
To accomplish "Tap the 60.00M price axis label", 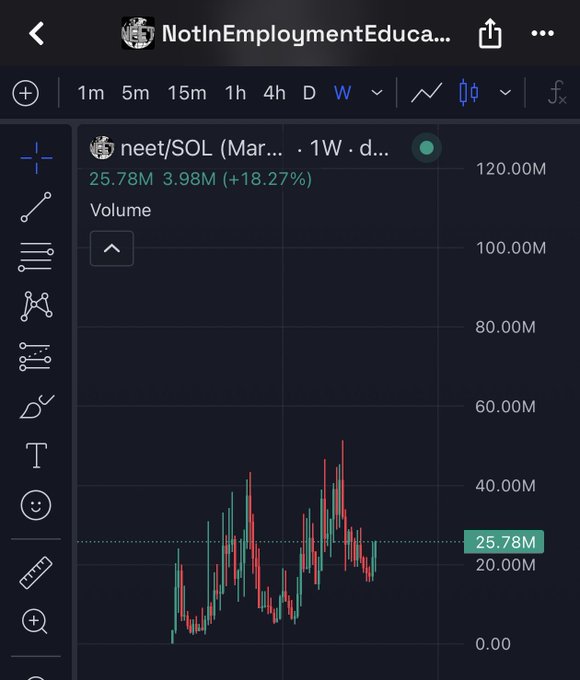I will click(505, 407).
